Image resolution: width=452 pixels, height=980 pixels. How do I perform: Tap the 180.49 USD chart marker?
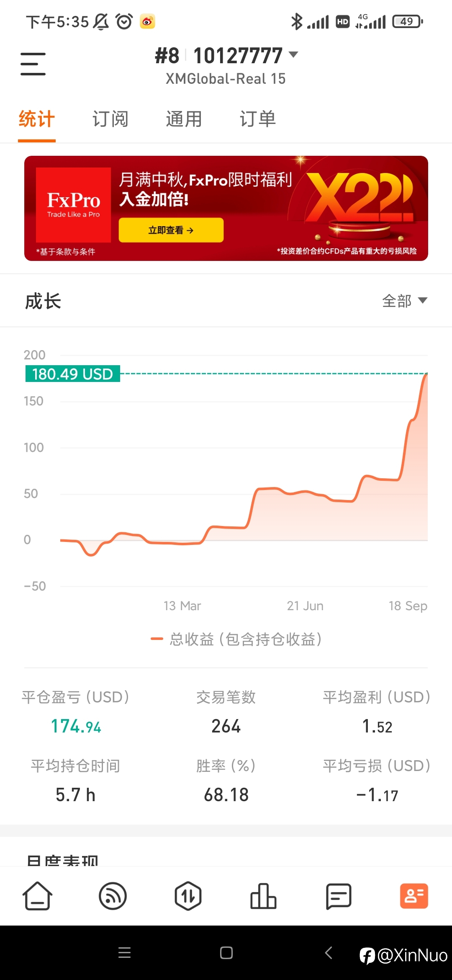73,374
